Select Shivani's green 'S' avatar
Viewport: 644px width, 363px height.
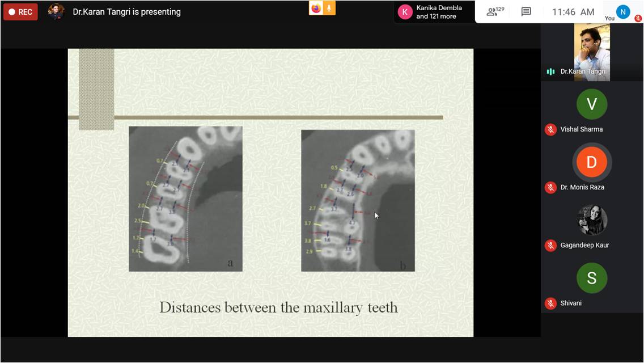592,278
